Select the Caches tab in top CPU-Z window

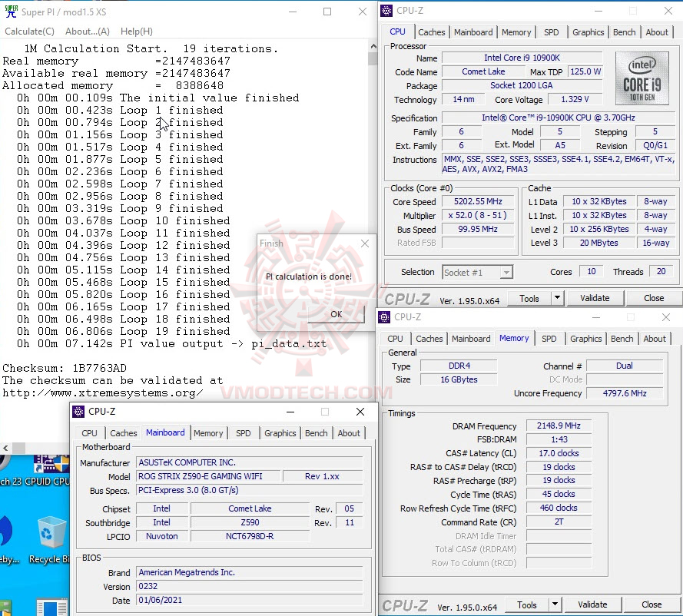(431, 32)
